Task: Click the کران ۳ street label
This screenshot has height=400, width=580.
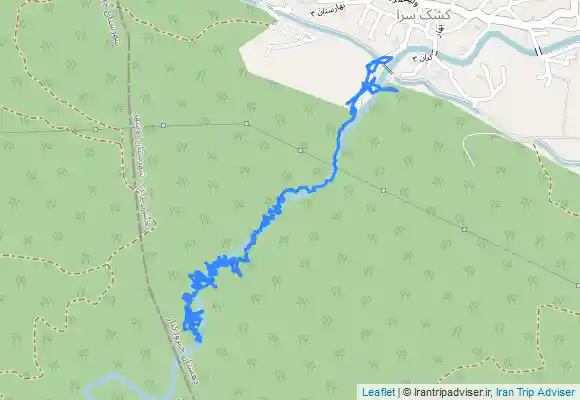Action: tap(423, 58)
